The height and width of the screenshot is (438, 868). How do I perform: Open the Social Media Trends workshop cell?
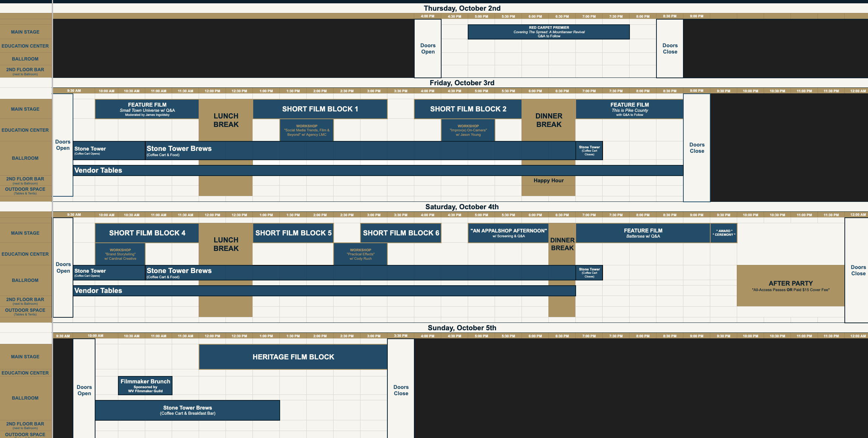tap(307, 130)
